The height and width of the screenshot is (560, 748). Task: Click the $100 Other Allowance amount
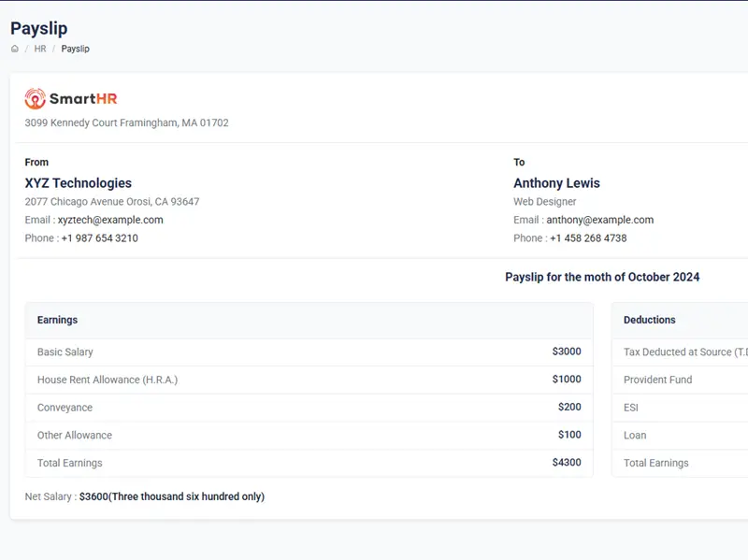point(568,435)
